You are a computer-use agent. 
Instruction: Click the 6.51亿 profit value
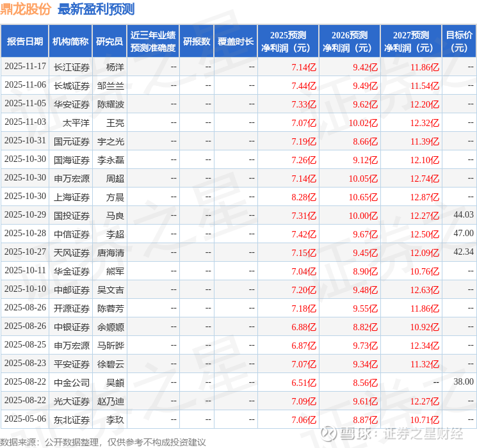(304, 383)
